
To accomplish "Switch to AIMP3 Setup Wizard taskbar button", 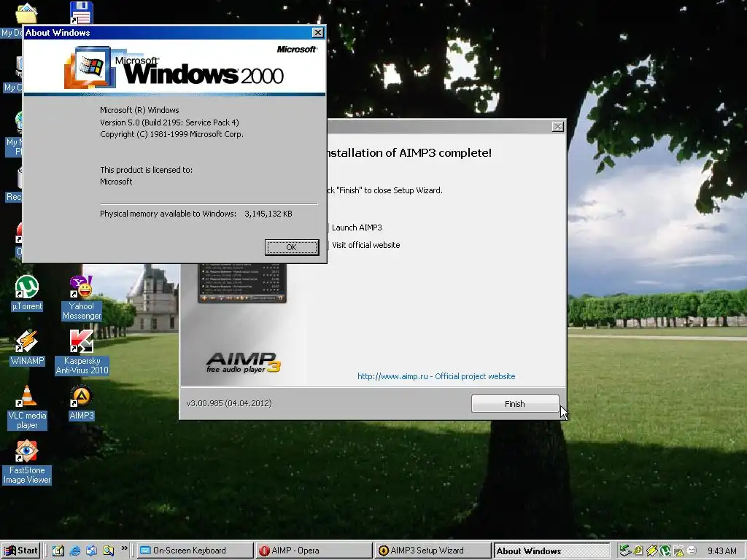I will click(x=432, y=551).
